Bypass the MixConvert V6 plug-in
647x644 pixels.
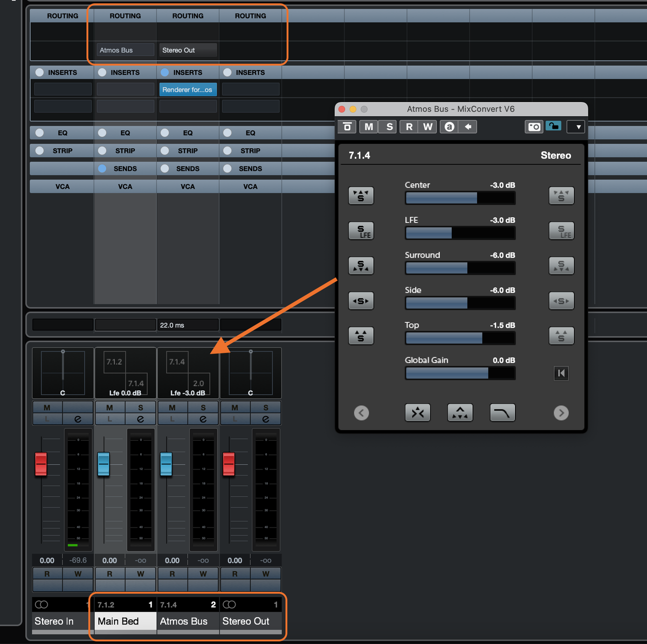click(x=347, y=127)
